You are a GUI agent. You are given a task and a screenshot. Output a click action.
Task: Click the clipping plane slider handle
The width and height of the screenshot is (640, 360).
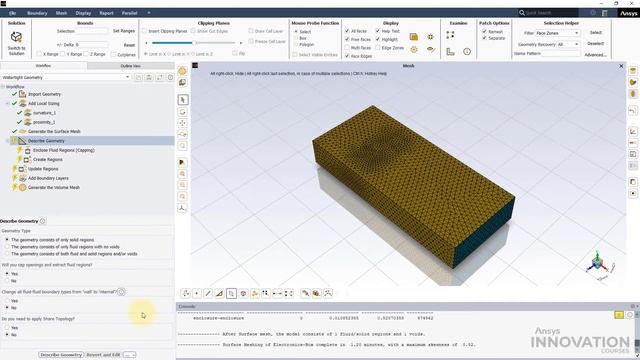[x=194, y=42]
